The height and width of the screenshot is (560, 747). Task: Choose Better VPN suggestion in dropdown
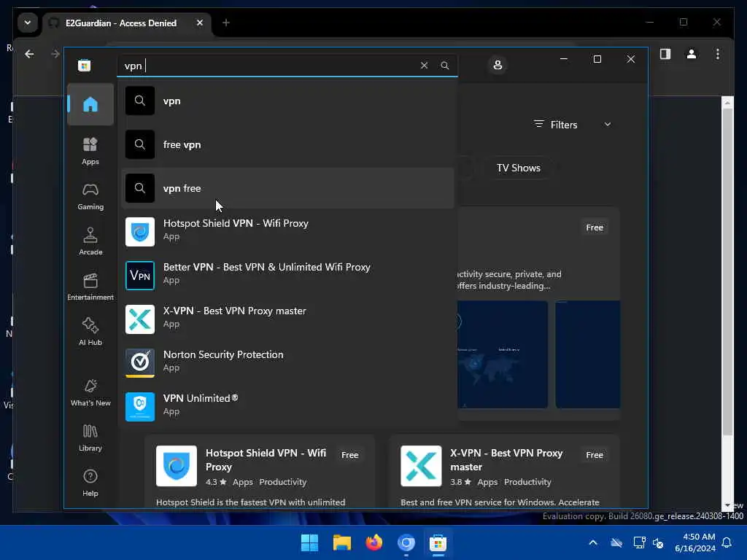click(x=287, y=275)
